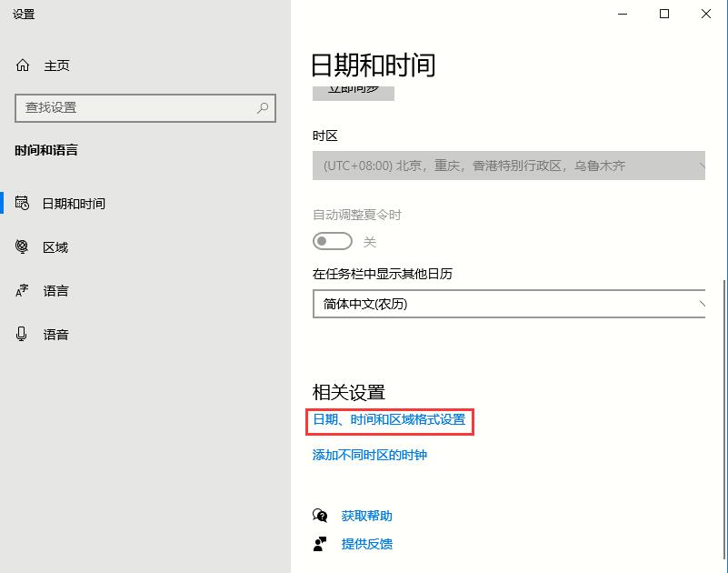Click the microphone icon beside 语音
728x573 pixels.
(x=22, y=334)
